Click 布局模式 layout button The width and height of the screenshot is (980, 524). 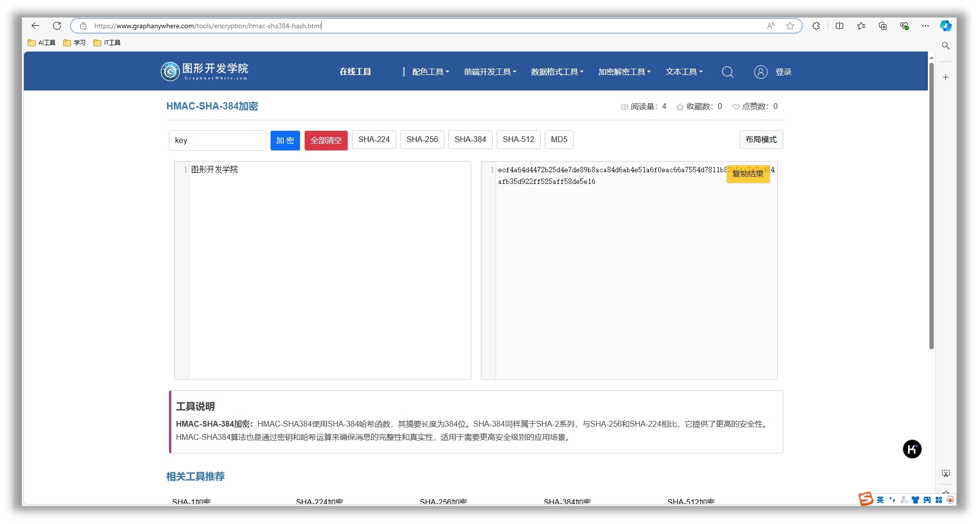(x=761, y=140)
